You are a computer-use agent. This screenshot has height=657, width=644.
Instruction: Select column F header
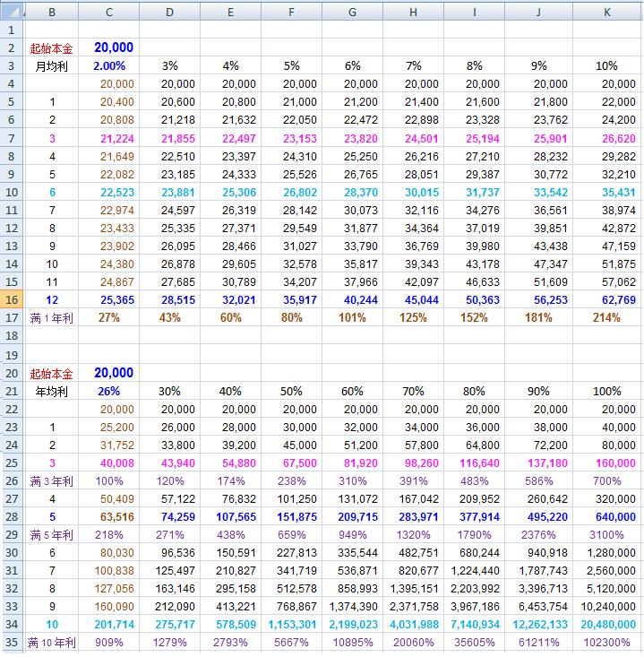pos(291,12)
